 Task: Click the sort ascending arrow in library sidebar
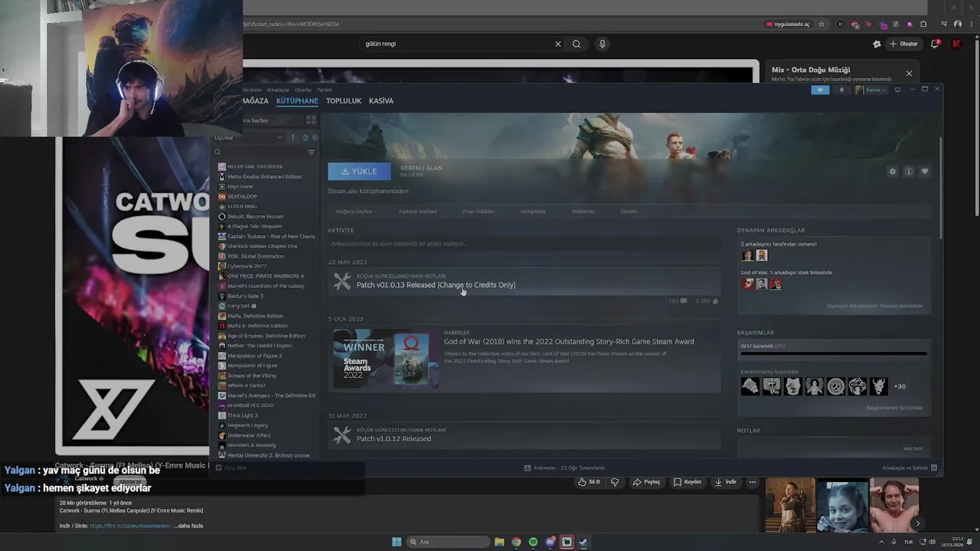[x=292, y=138]
